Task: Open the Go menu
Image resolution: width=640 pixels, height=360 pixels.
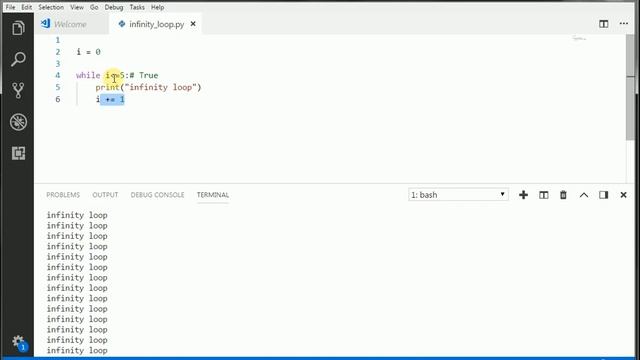Action: click(x=94, y=7)
